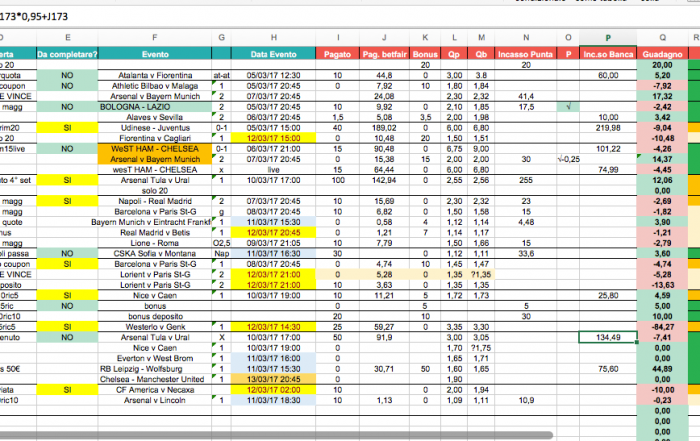Select the NO cell beside CSKA Sofia v Montana

click(x=67, y=254)
